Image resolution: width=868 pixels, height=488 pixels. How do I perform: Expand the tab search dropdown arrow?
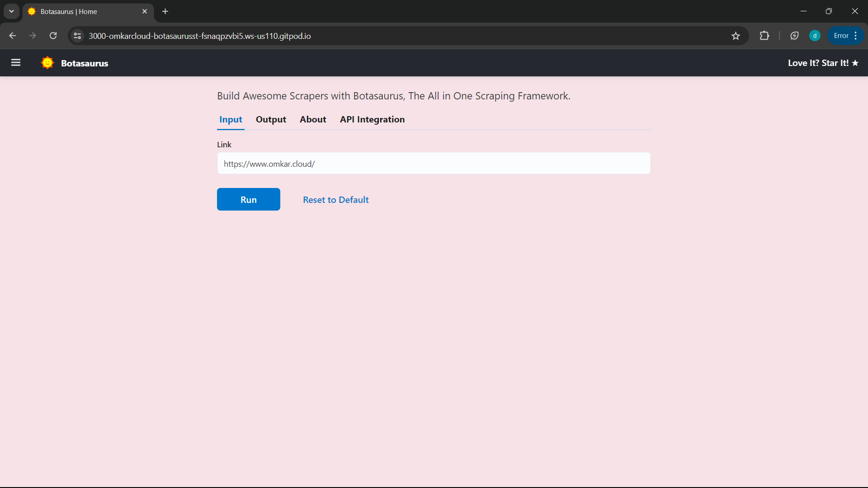point(11,11)
